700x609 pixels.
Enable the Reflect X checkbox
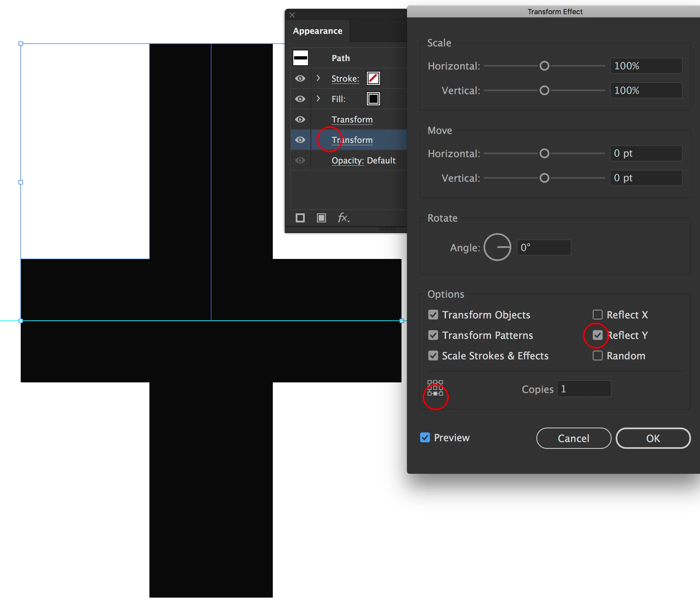coord(597,315)
